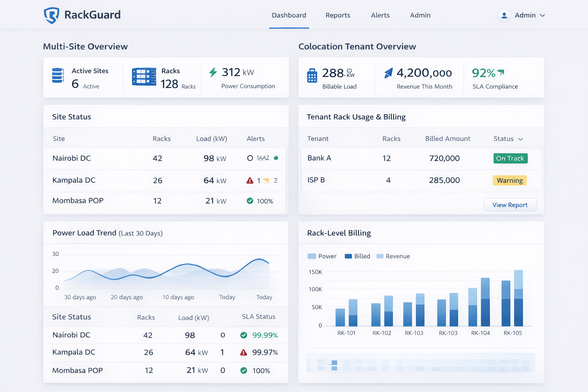Click the 92% SLA Compliance value
Image resolution: width=588 pixels, height=392 pixels.
(x=483, y=73)
